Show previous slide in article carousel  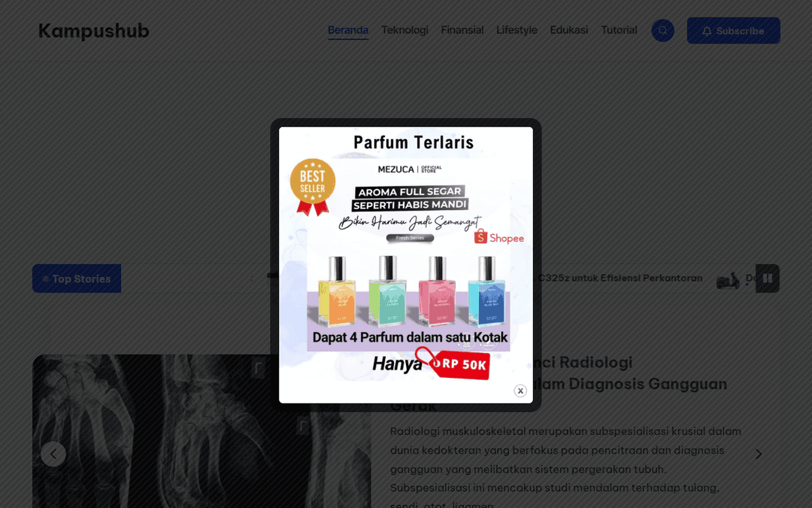tap(53, 454)
